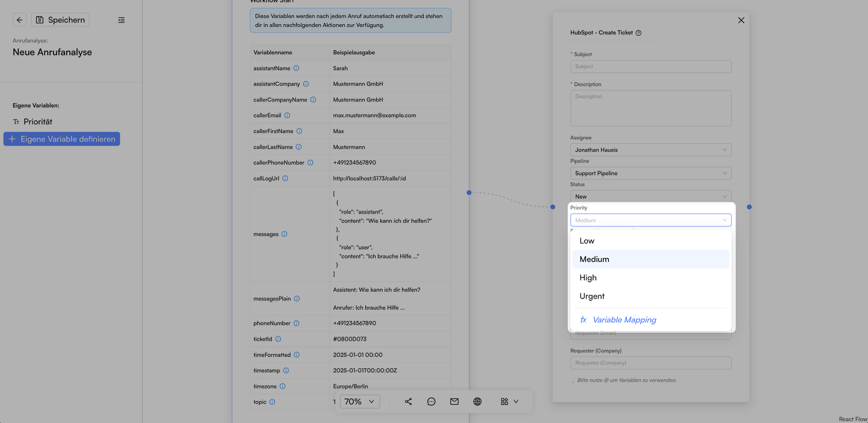Show info for timezone variable

point(282,386)
